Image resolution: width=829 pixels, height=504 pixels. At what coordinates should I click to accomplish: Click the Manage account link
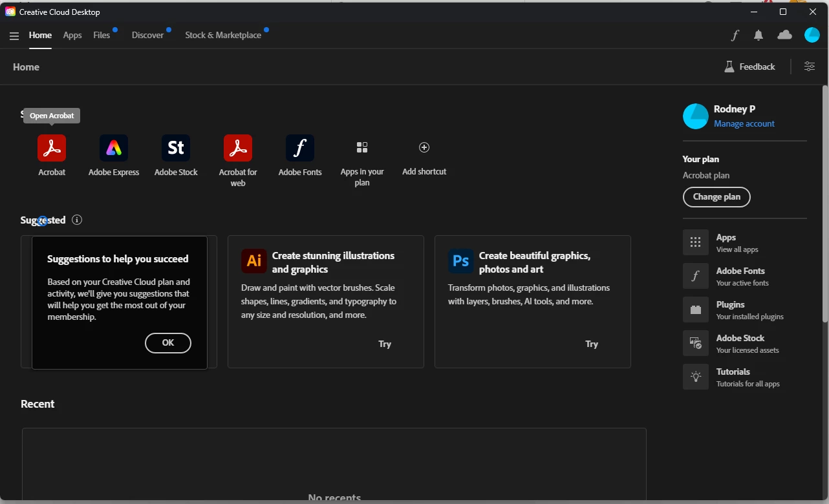[x=744, y=123]
